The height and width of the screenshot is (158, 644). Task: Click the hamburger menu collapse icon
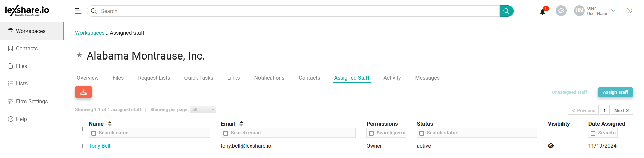[x=78, y=11]
